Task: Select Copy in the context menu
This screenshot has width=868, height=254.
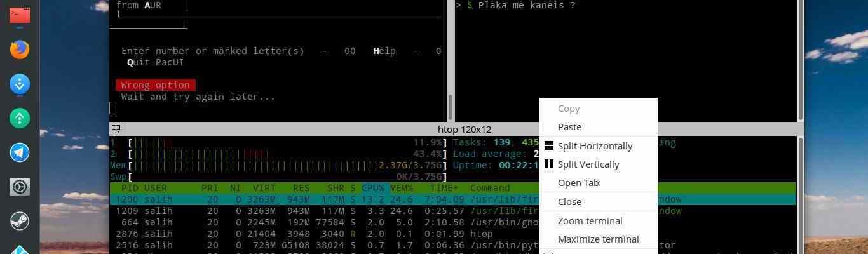Action: 569,109
